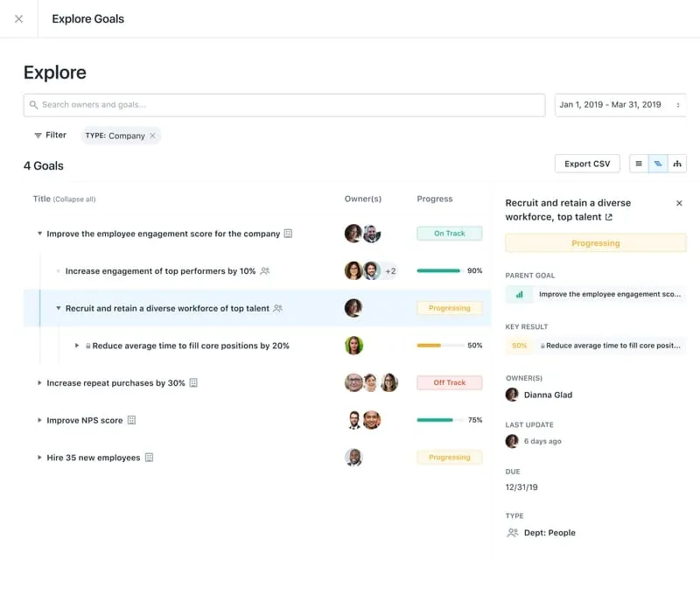700x595 pixels.
Task: Click the 50% progress bar for Reduce average time
Action: pyautogui.click(x=440, y=346)
